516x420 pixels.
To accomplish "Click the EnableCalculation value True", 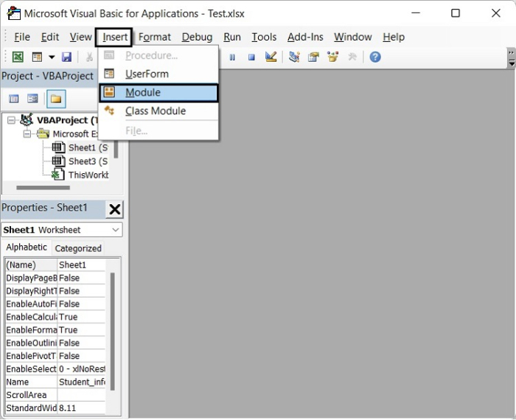I will (81, 317).
